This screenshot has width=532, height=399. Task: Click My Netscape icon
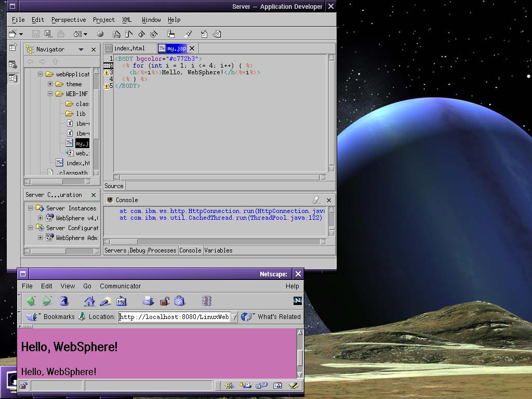[x=122, y=301]
